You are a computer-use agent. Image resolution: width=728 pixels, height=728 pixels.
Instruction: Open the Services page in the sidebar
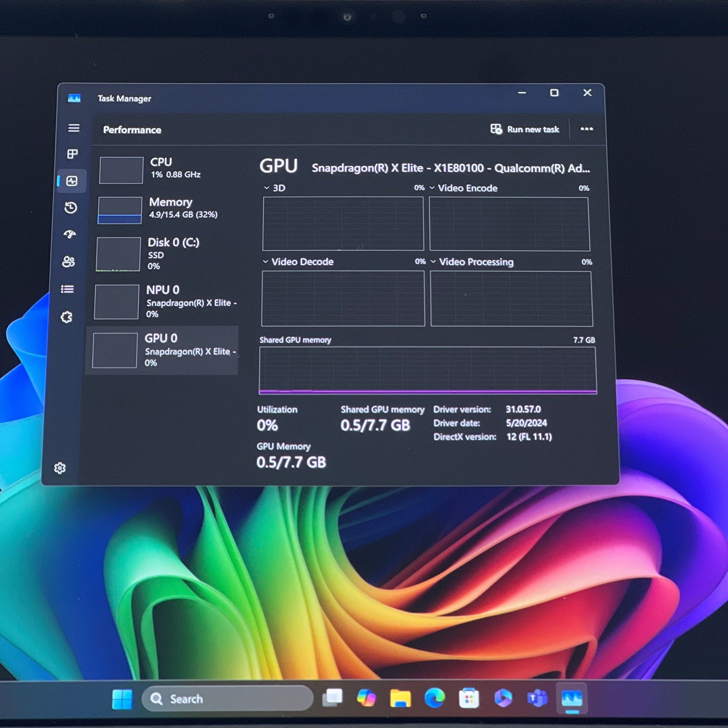click(x=67, y=317)
